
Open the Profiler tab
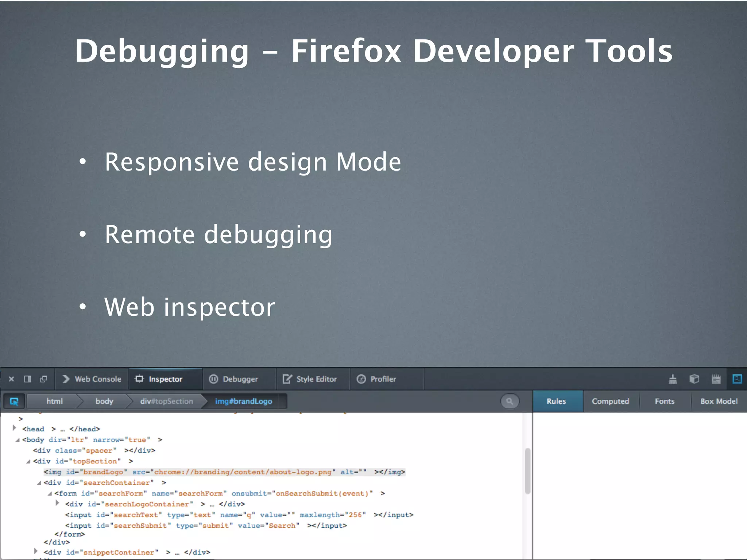click(x=387, y=379)
